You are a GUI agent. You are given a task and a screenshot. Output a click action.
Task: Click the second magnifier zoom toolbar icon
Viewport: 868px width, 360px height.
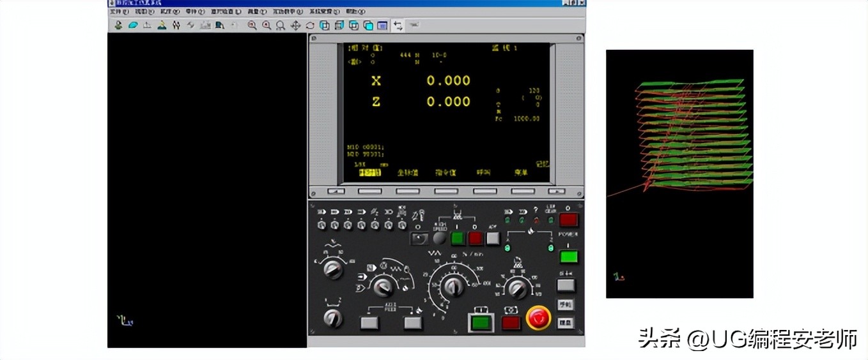click(266, 26)
